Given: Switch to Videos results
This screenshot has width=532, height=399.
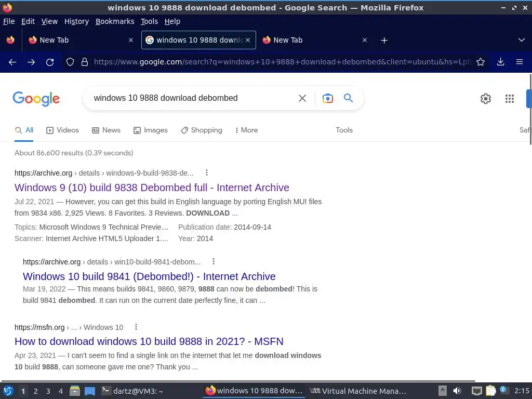Looking at the screenshot, I should (x=62, y=130).
